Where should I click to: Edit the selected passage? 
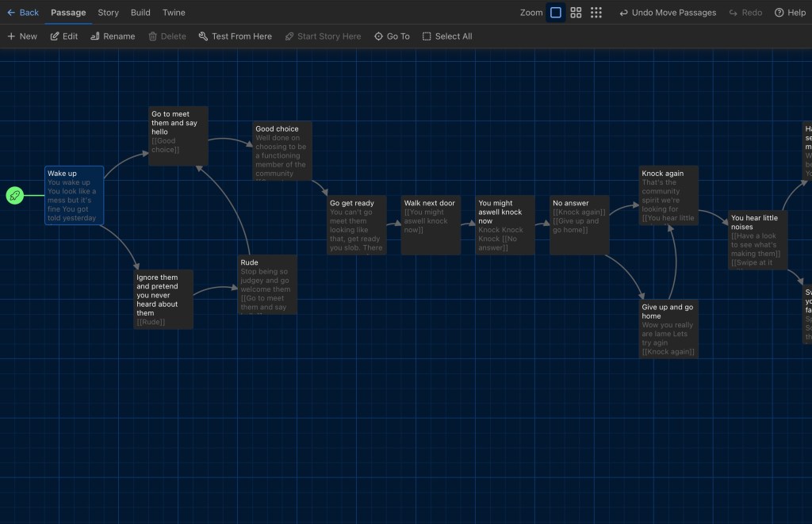[x=64, y=36]
